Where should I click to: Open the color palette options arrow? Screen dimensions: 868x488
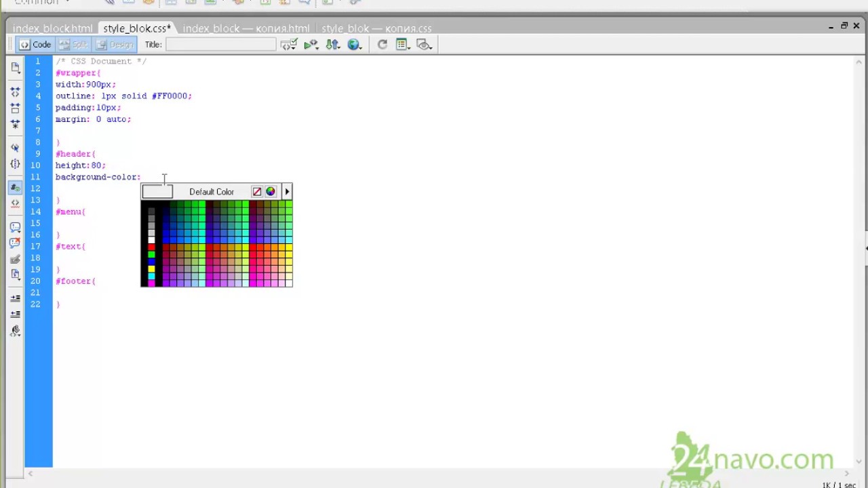pyautogui.click(x=287, y=192)
